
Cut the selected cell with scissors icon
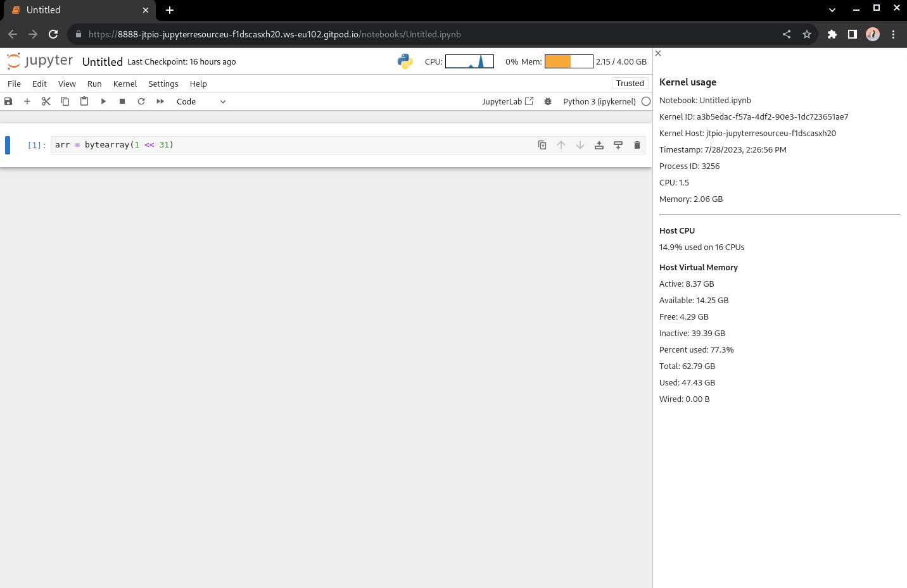coord(46,101)
